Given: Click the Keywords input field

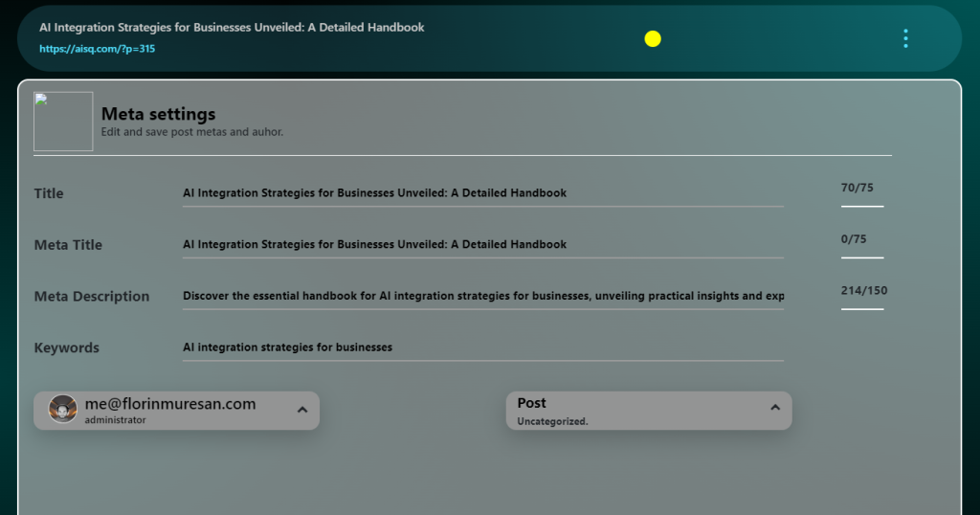Looking at the screenshot, I should pos(482,347).
